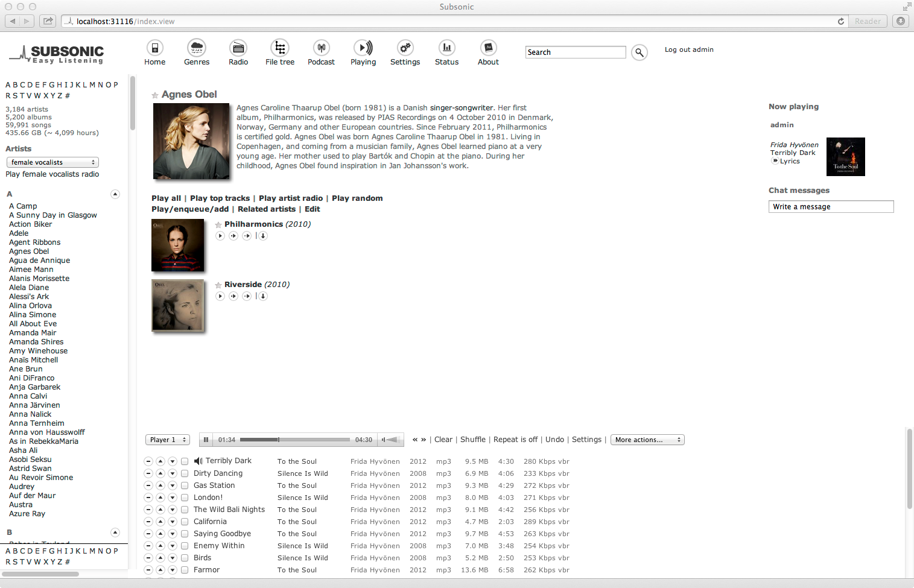The height and width of the screenshot is (588, 914).
Task: Check the box for London!
Action: tap(185, 498)
